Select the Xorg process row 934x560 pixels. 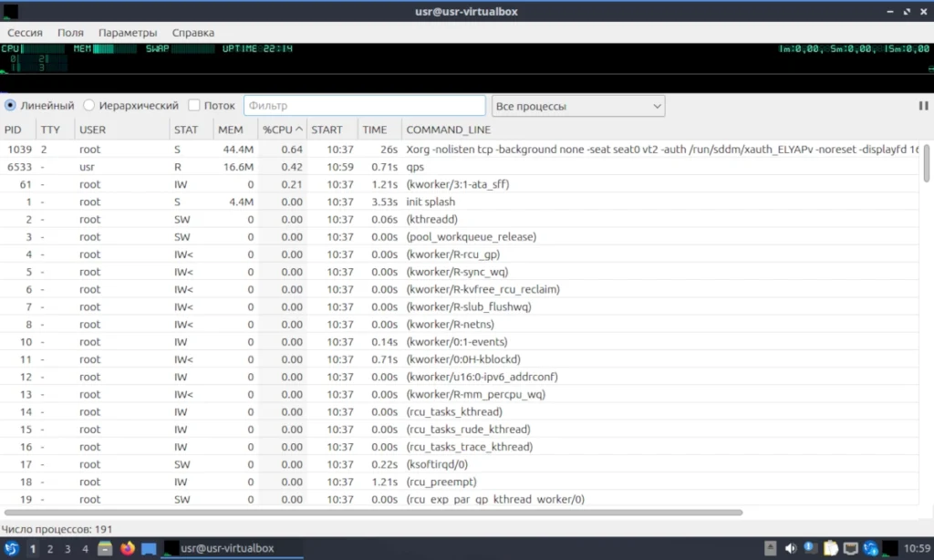[460, 150]
